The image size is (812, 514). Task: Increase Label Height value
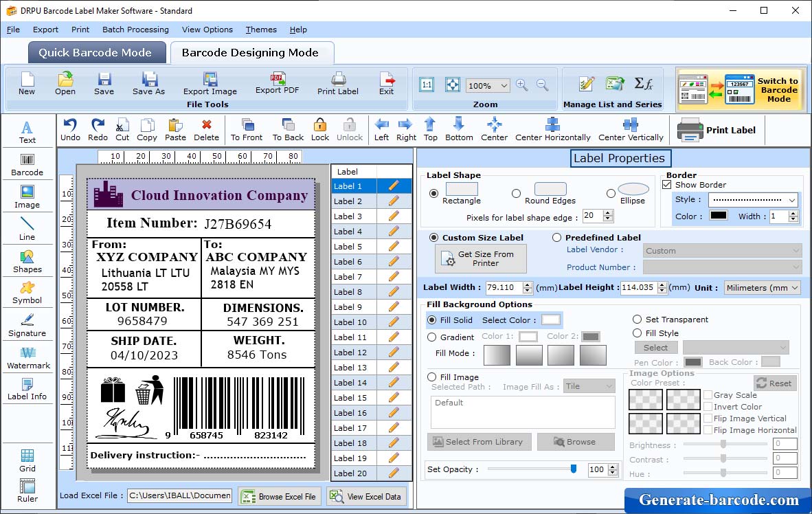click(662, 284)
